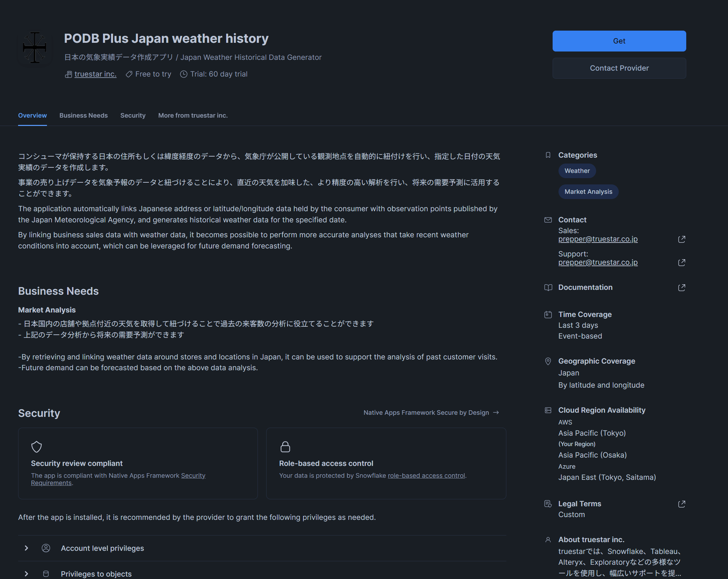728x579 pixels.
Task: Click the 'Business Needs' section heading
Action: click(58, 291)
